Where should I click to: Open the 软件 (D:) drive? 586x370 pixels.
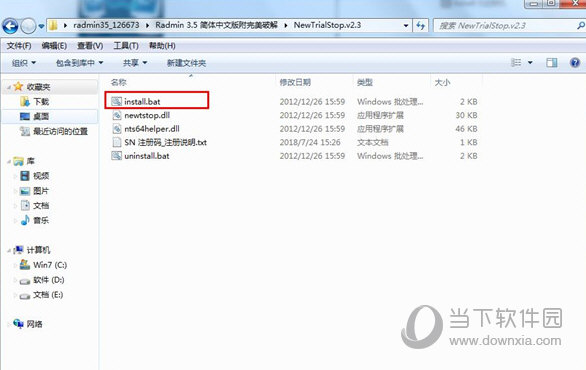click(x=49, y=280)
